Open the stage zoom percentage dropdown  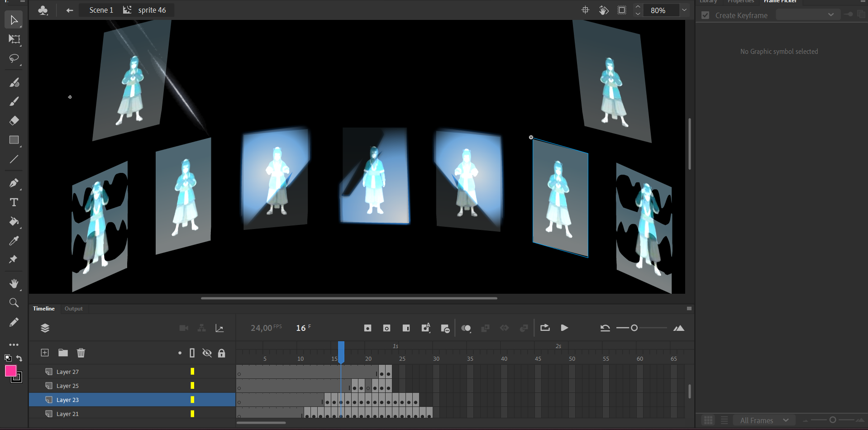(684, 10)
